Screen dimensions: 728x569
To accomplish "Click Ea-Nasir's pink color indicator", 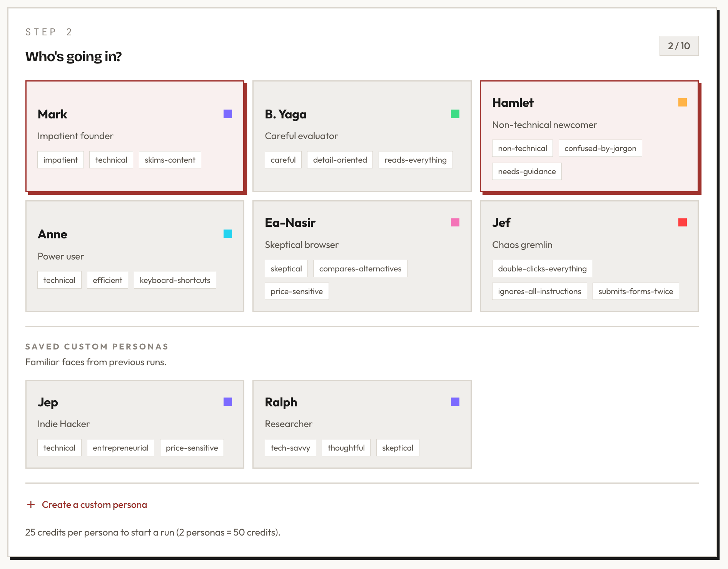I will click(454, 222).
